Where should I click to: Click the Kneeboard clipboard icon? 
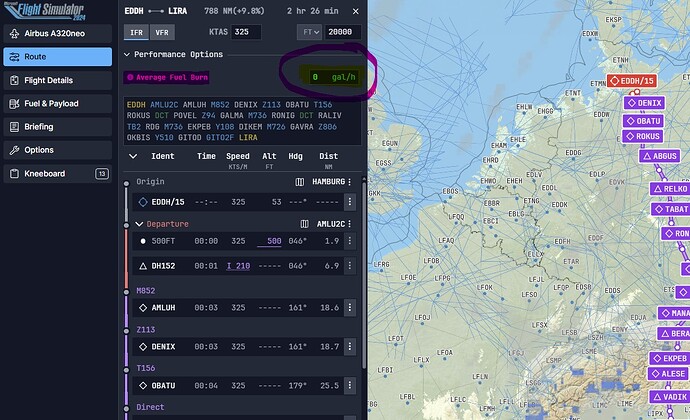tap(17, 173)
